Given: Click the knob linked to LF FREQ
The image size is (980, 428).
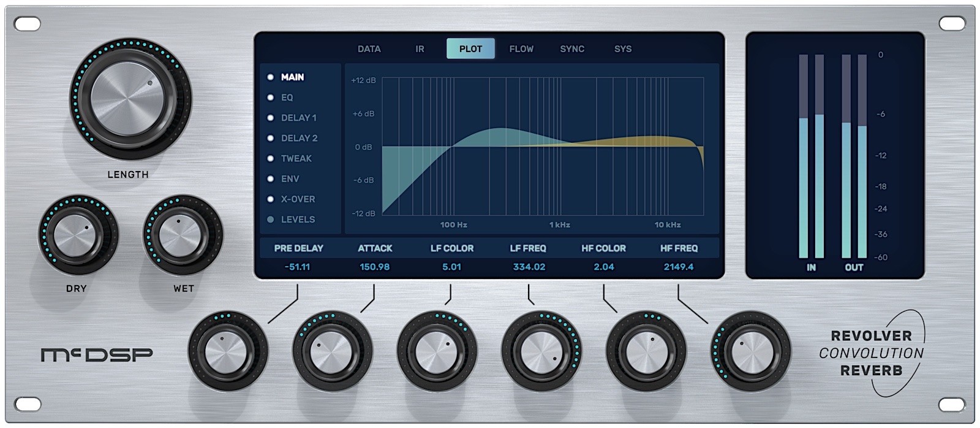Looking at the screenshot, I should tap(541, 351).
